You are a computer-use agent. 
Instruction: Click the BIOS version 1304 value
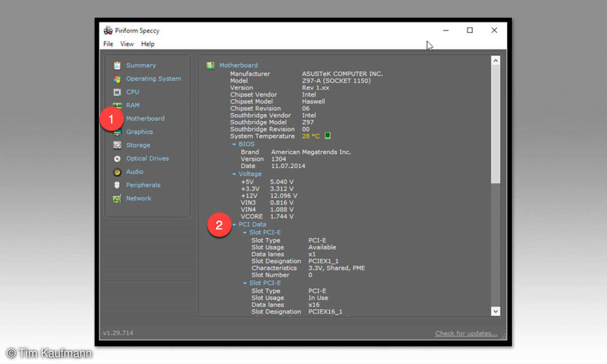(x=279, y=159)
